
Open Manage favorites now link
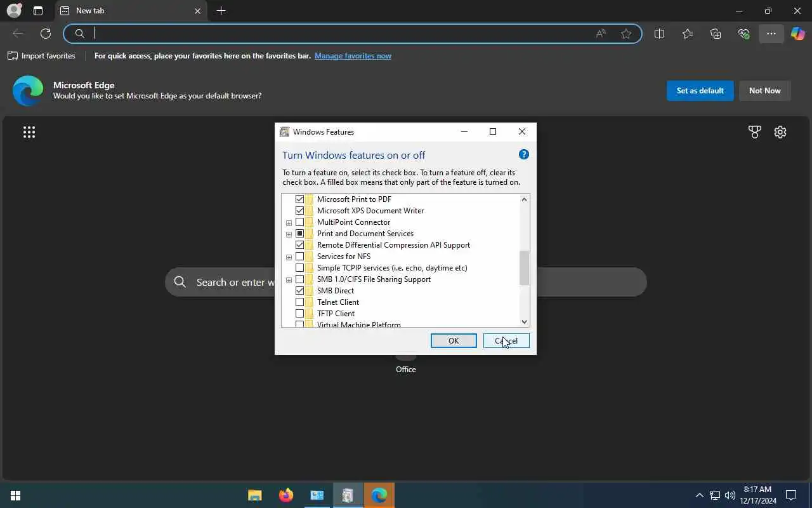pyautogui.click(x=353, y=56)
